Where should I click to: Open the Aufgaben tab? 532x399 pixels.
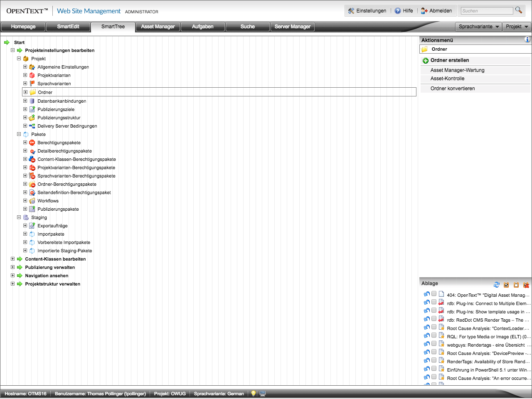coord(203,27)
